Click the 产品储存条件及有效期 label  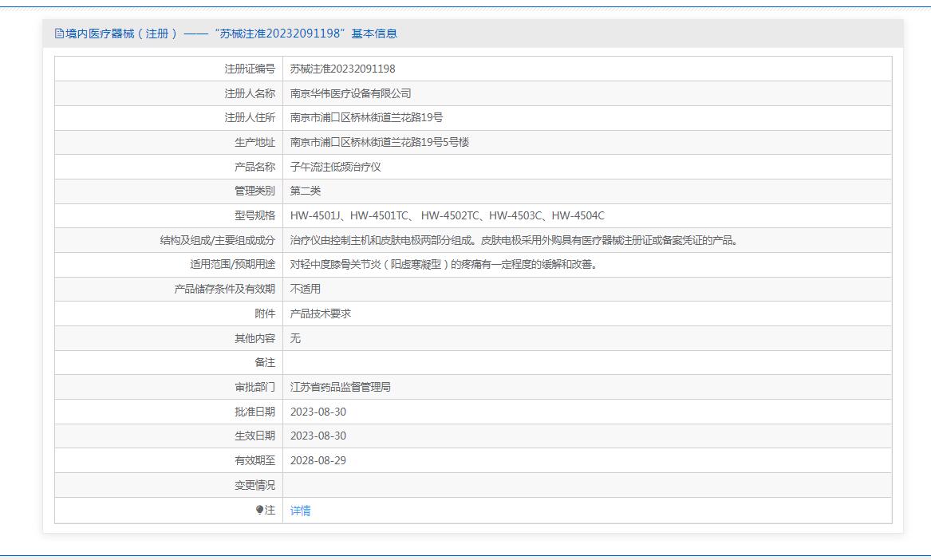coord(224,290)
